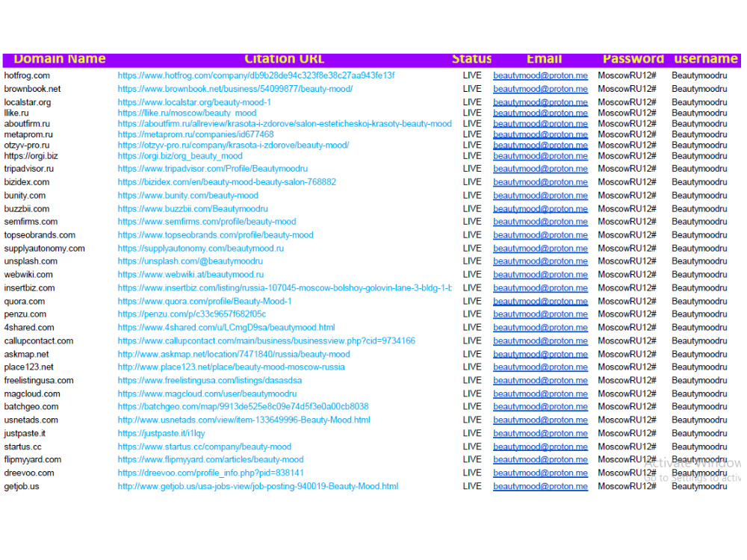Image resolution: width=747 pixels, height=560 pixels.
Task: Open the llike.ru moscow citation link
Action: (187, 113)
